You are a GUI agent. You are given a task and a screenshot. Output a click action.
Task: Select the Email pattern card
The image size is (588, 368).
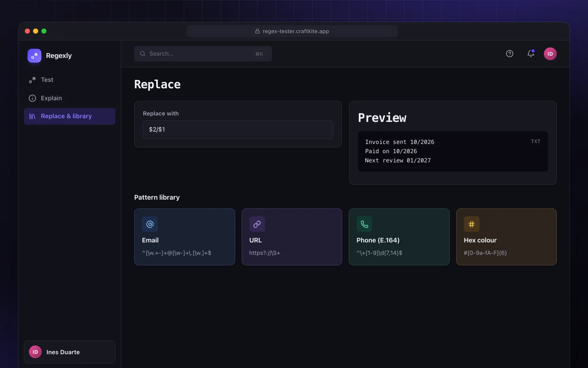pos(185,237)
